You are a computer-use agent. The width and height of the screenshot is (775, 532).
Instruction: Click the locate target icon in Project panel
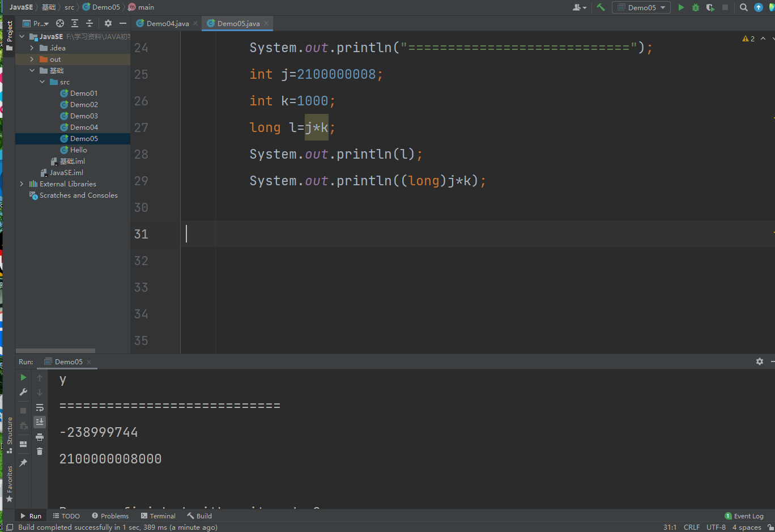pos(60,23)
